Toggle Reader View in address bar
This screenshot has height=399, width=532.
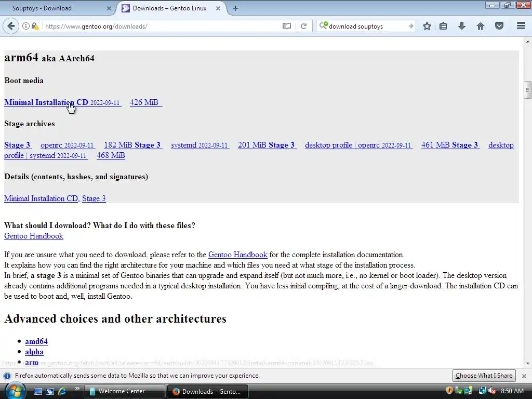pos(287,26)
